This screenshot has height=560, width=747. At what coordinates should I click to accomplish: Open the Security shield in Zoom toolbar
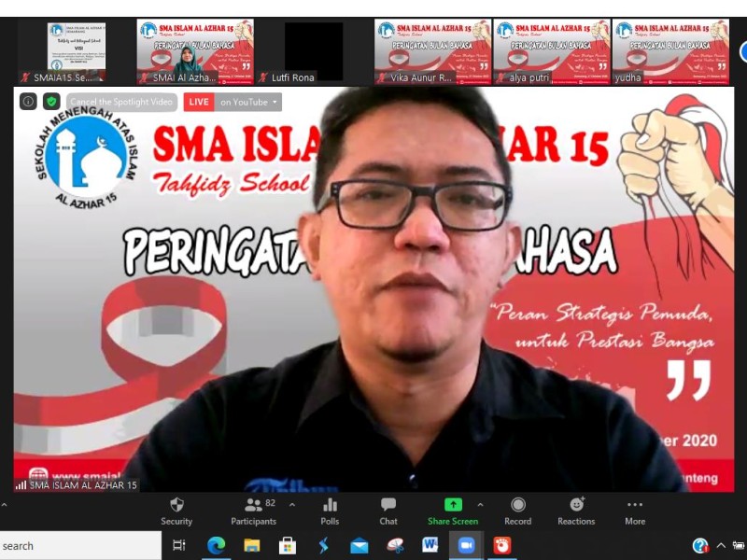176,511
